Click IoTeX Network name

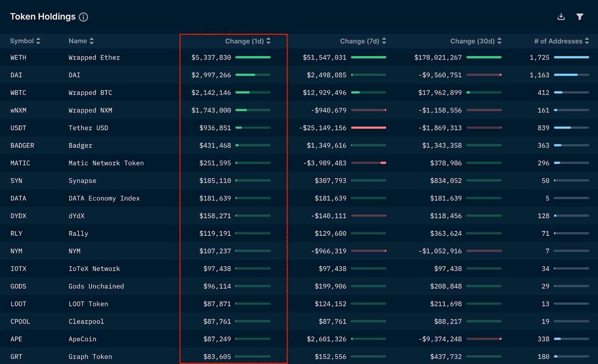pos(94,268)
